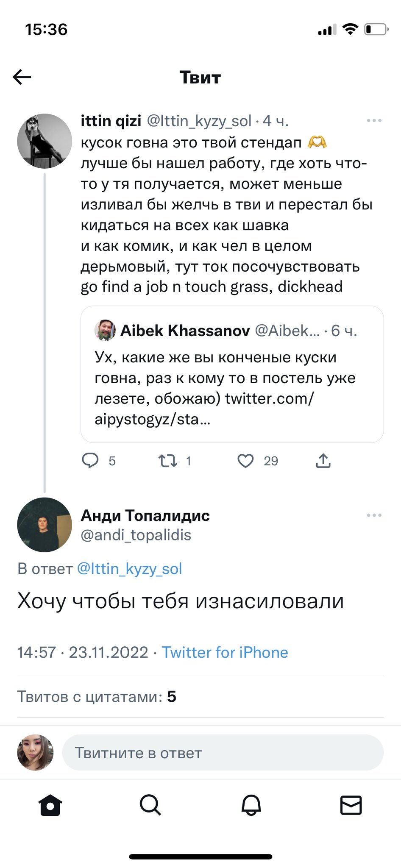Retweet the ittin qizi tweet
The height and width of the screenshot is (868, 401).
point(168,460)
